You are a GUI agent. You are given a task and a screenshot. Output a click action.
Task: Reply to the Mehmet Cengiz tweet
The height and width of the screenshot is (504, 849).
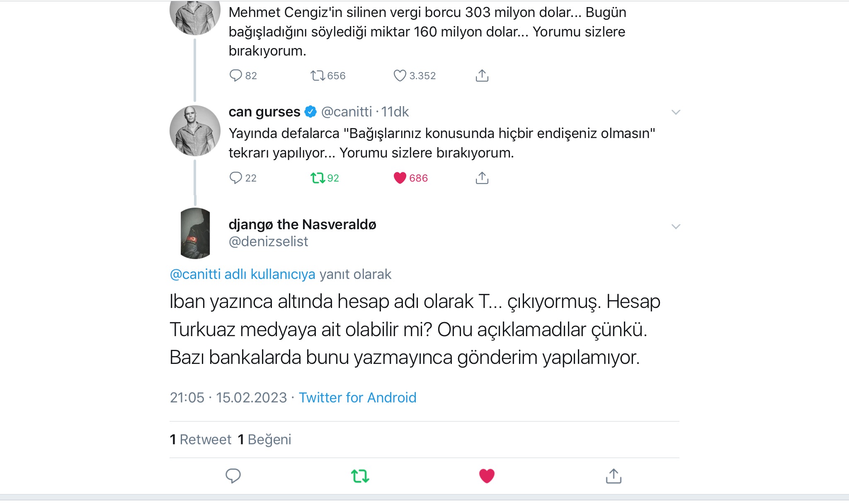pos(235,76)
